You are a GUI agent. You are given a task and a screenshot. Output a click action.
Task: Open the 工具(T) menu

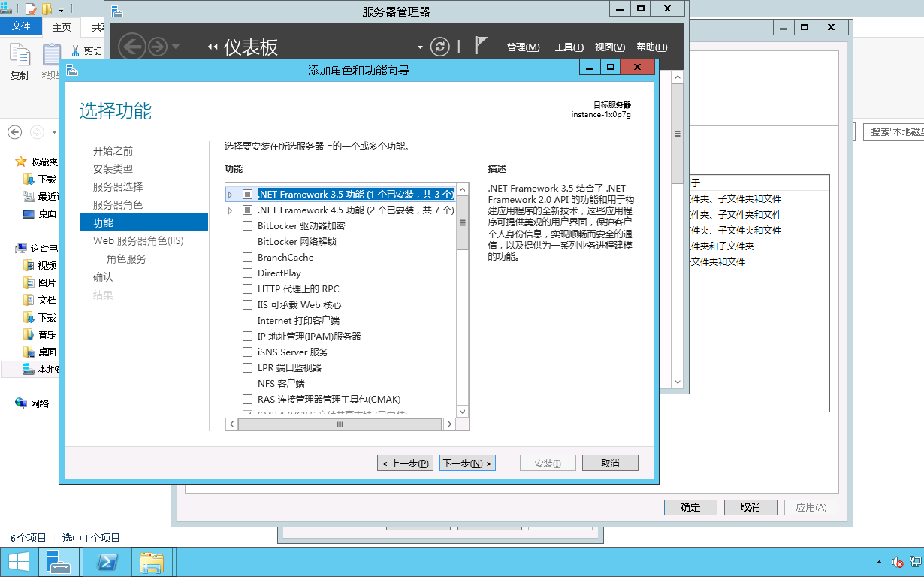(x=569, y=47)
